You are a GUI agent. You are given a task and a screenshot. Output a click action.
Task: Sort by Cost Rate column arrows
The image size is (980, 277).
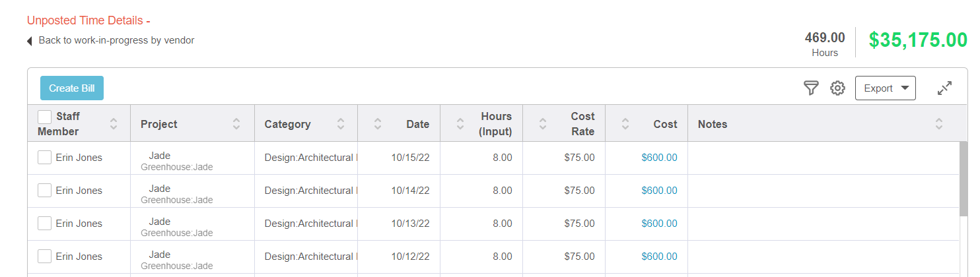[543, 124]
